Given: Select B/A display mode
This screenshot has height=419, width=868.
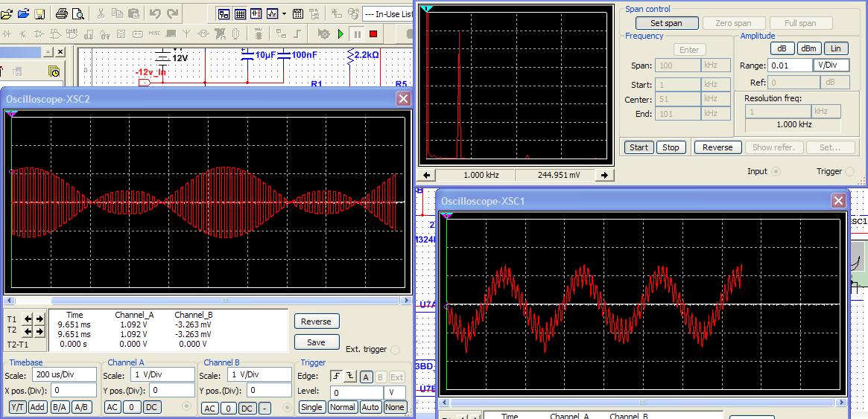Looking at the screenshot, I should click(x=59, y=407).
